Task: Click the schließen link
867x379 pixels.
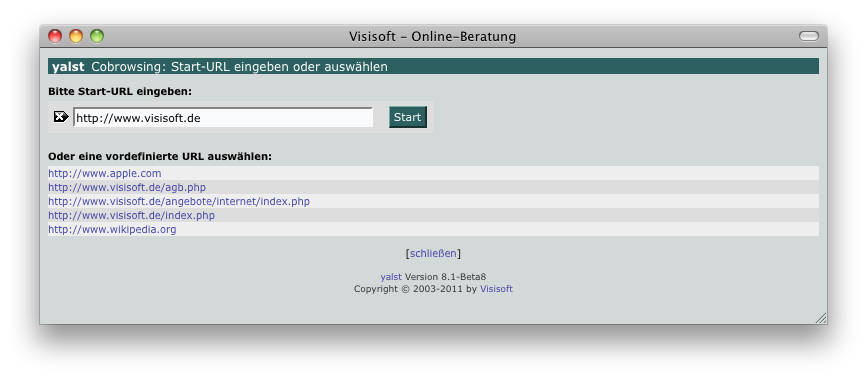Action: pos(433,253)
